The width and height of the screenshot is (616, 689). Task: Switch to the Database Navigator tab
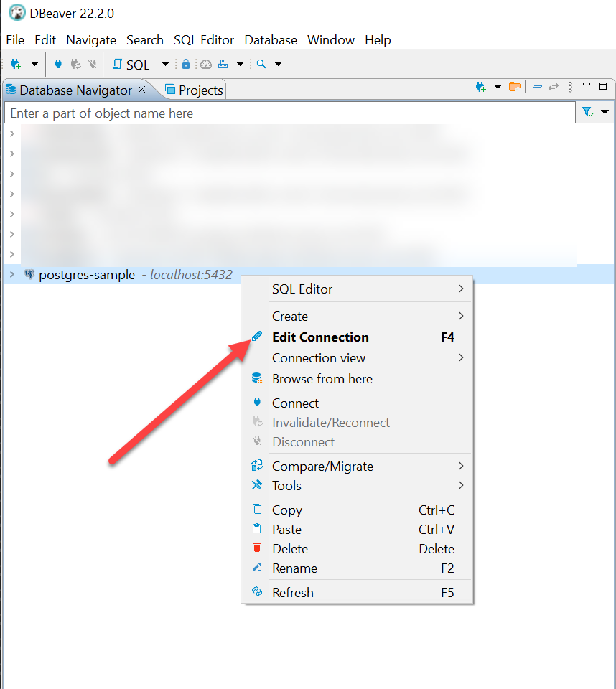(75, 90)
